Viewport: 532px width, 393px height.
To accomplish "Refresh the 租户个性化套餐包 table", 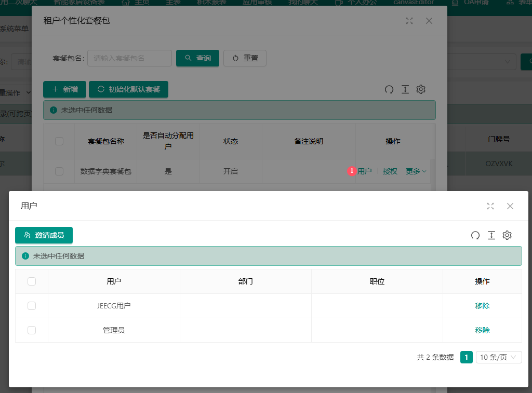I will click(x=389, y=89).
